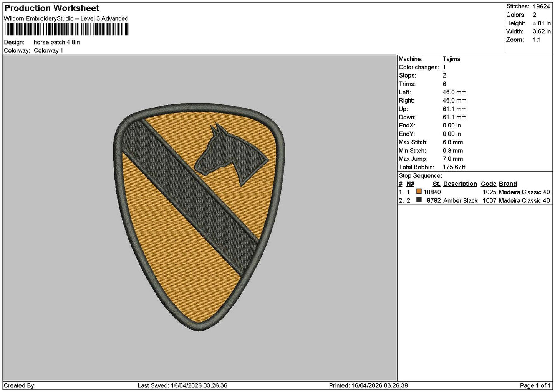Click 'Page 1 of 1' in the footer
Screen dimensions: 555x392
tap(535, 385)
